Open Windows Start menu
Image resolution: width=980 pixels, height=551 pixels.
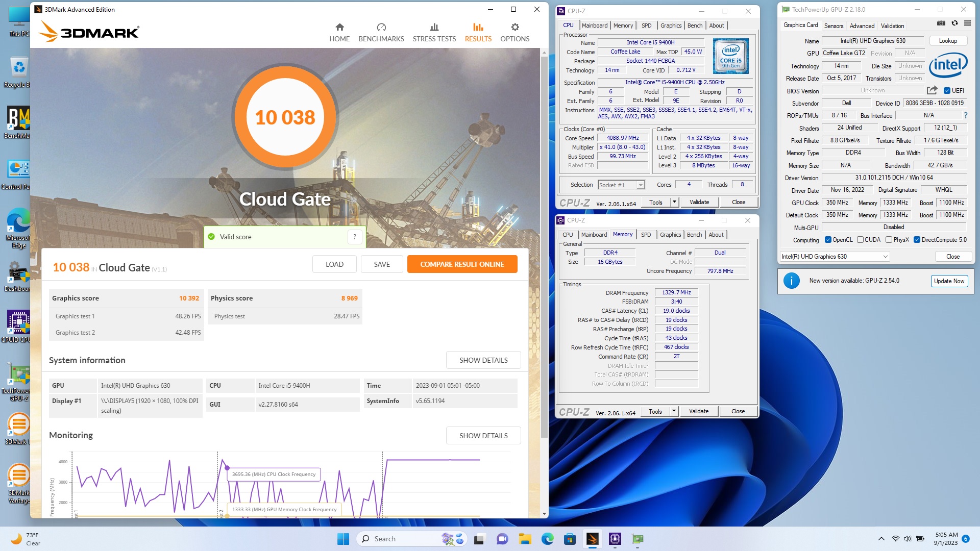(343, 539)
